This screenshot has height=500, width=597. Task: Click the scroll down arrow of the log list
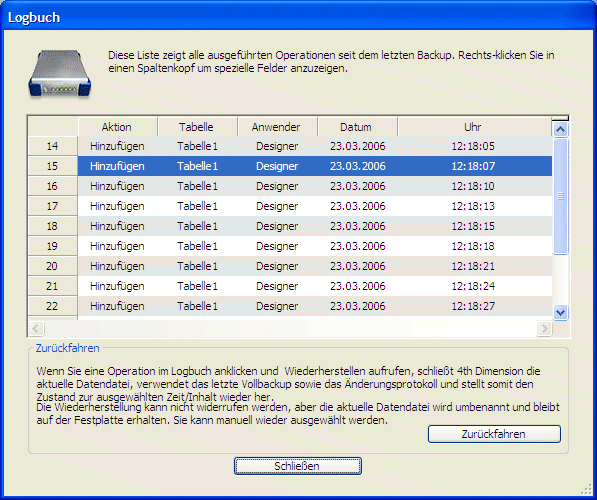pos(560,313)
